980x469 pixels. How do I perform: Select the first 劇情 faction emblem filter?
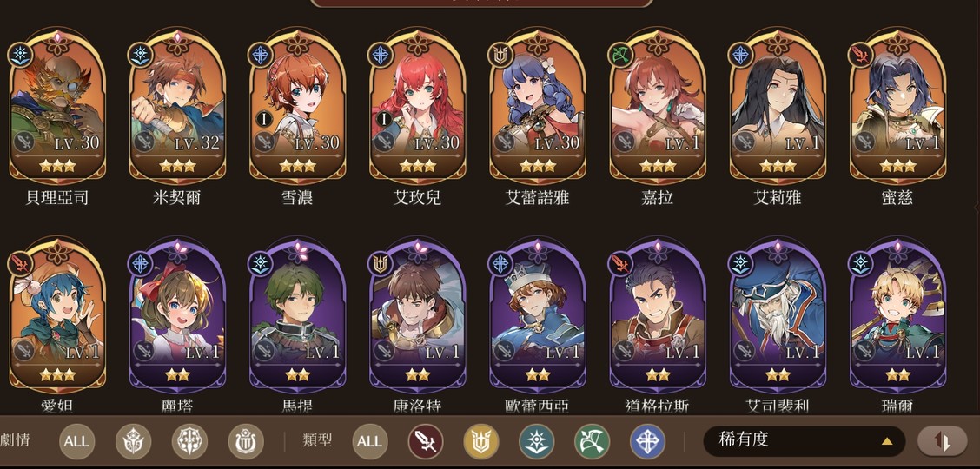(x=133, y=441)
